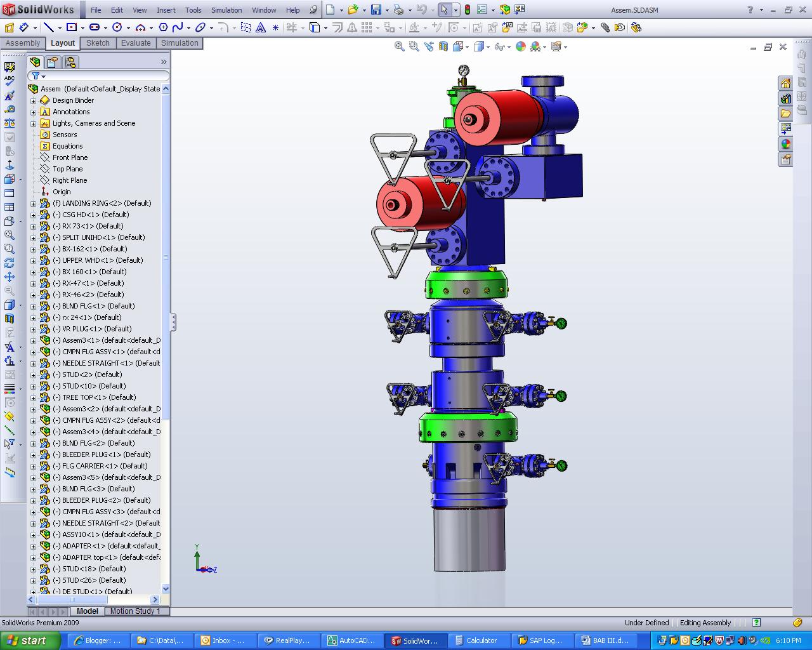Expand the Annotations tree node

[33, 112]
